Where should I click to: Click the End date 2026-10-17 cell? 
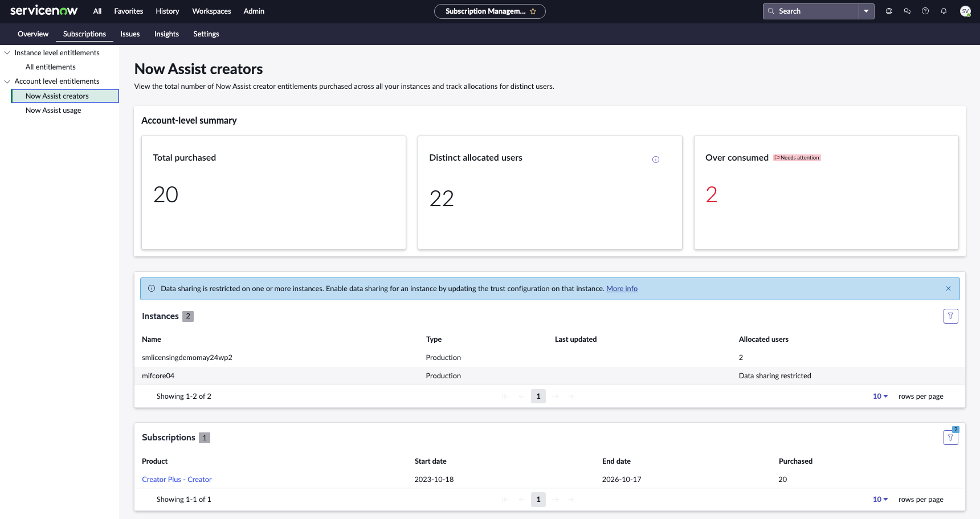(622, 480)
